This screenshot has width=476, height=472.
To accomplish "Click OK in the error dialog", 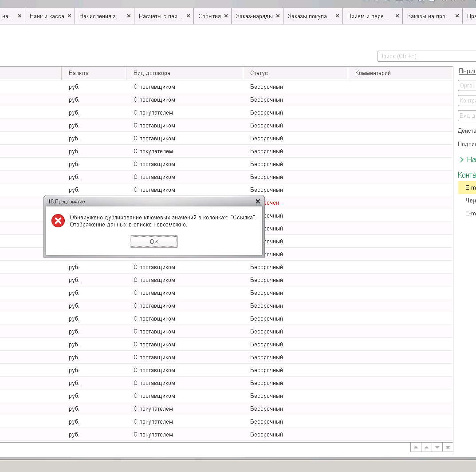I will coord(154,242).
